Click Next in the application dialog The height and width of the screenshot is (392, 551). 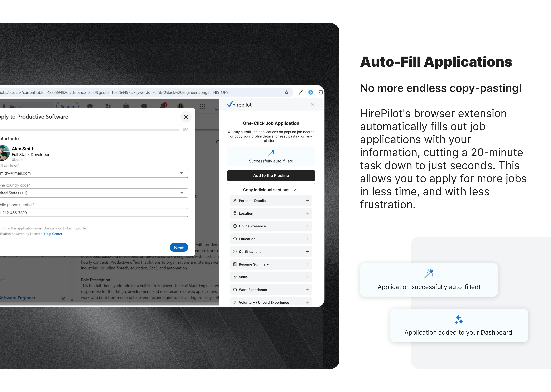tap(179, 248)
